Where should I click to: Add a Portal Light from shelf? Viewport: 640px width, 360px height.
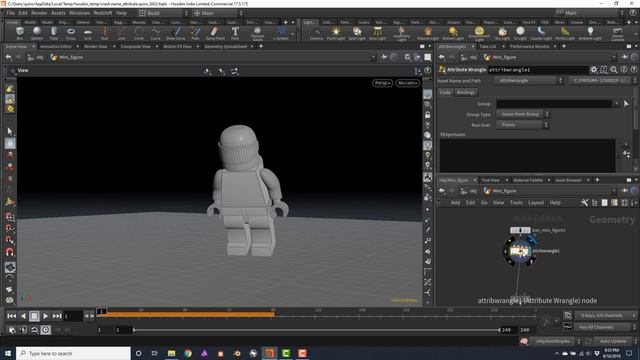(565, 33)
